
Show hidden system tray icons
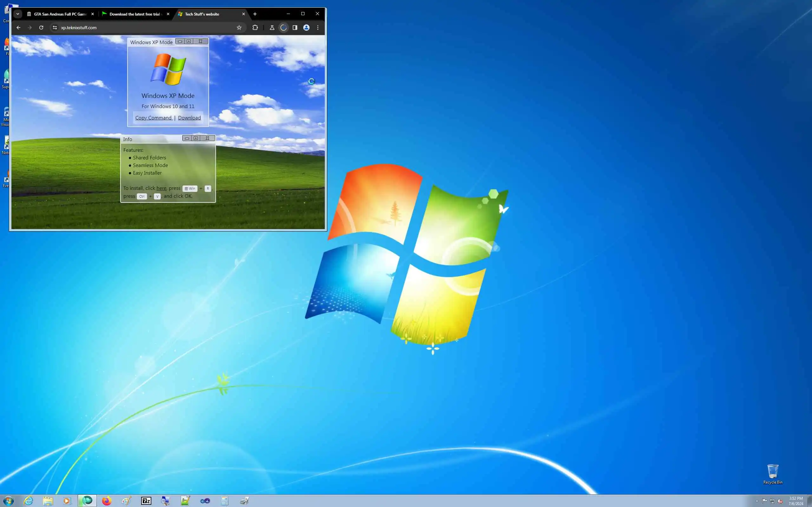point(757,501)
